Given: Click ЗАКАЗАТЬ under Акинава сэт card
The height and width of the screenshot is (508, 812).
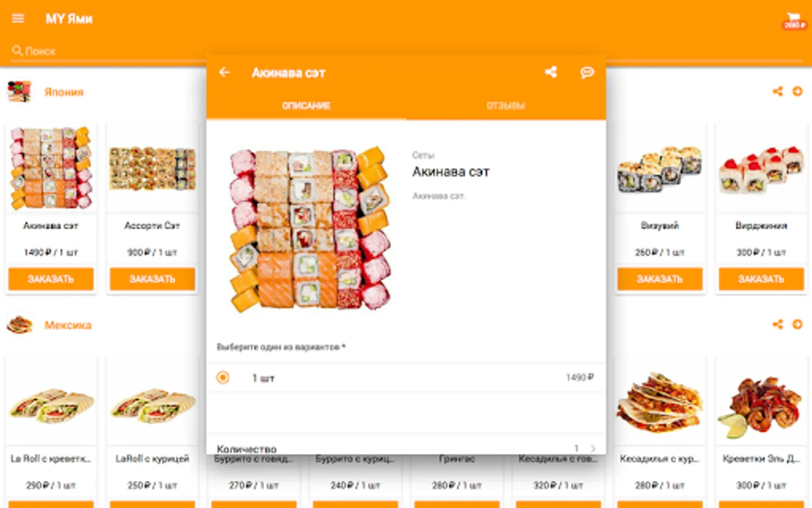Looking at the screenshot, I should point(51,279).
